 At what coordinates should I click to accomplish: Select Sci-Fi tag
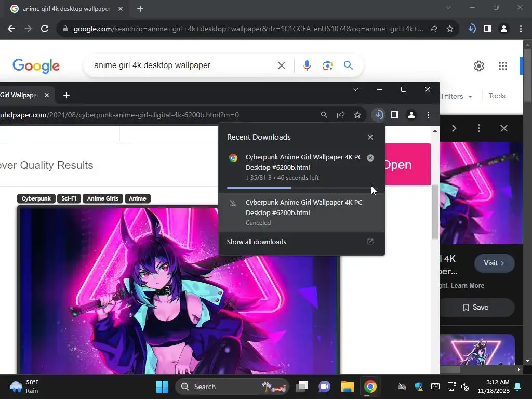69,198
